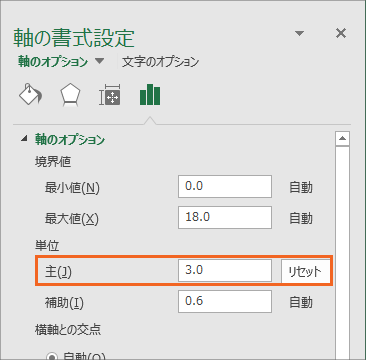
Task: Close the 軸の書式設定 pane
Action: click(x=341, y=33)
